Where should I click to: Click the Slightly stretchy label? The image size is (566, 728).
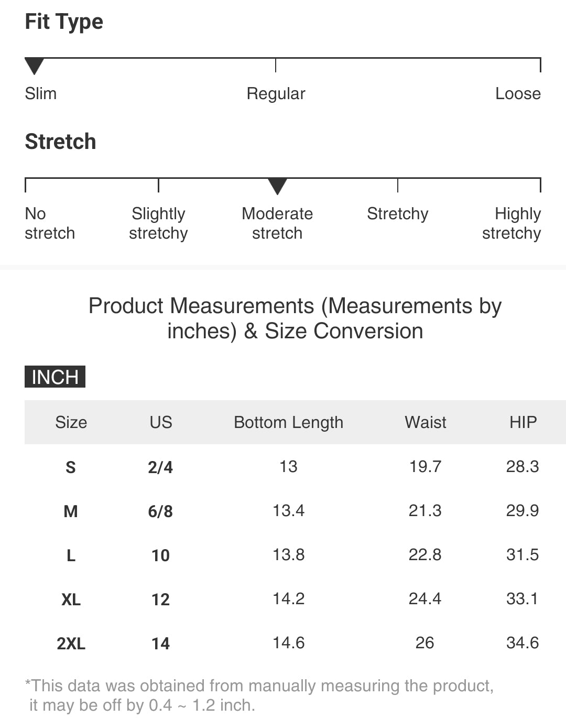click(158, 223)
